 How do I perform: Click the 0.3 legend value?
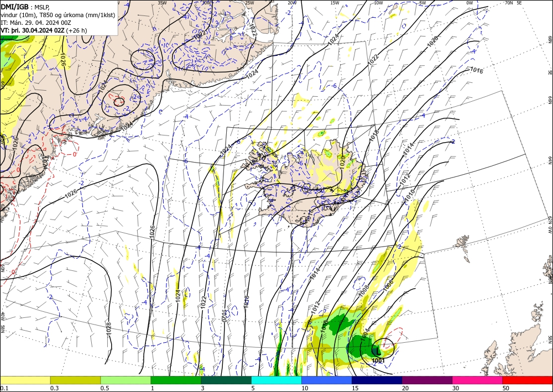click(x=54, y=388)
